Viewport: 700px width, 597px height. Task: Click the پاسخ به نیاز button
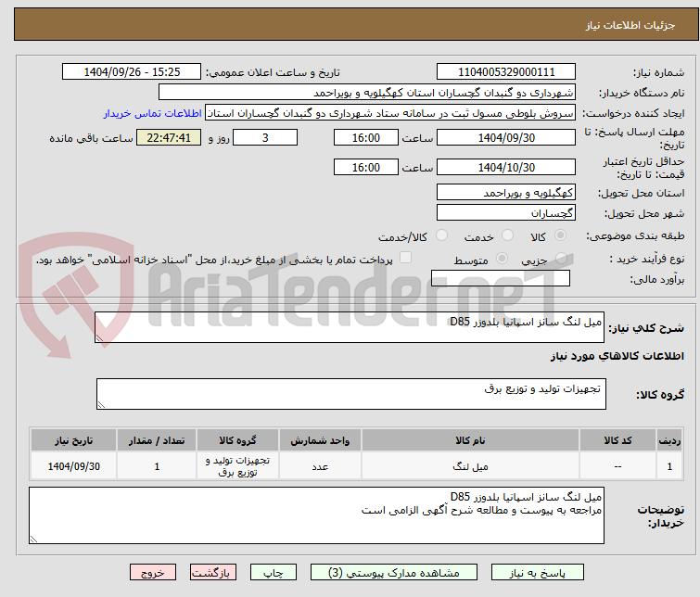pos(538,573)
